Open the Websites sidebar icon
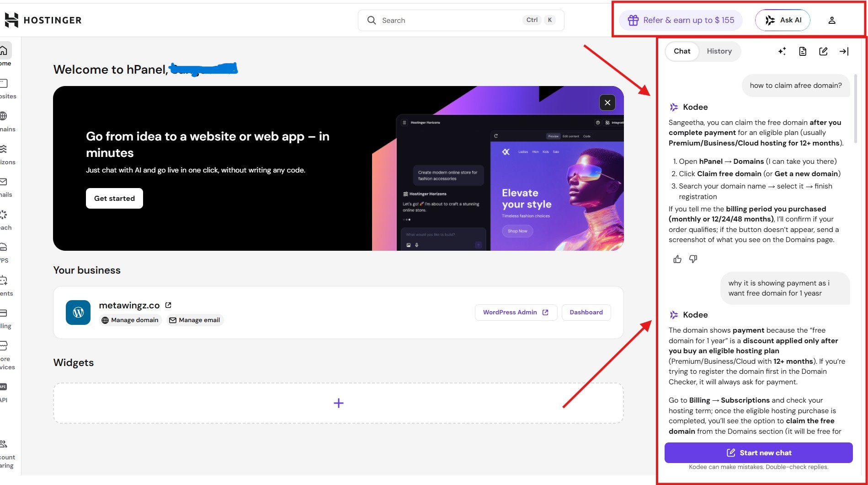Viewport: 868px width, 485px height. (x=4, y=83)
